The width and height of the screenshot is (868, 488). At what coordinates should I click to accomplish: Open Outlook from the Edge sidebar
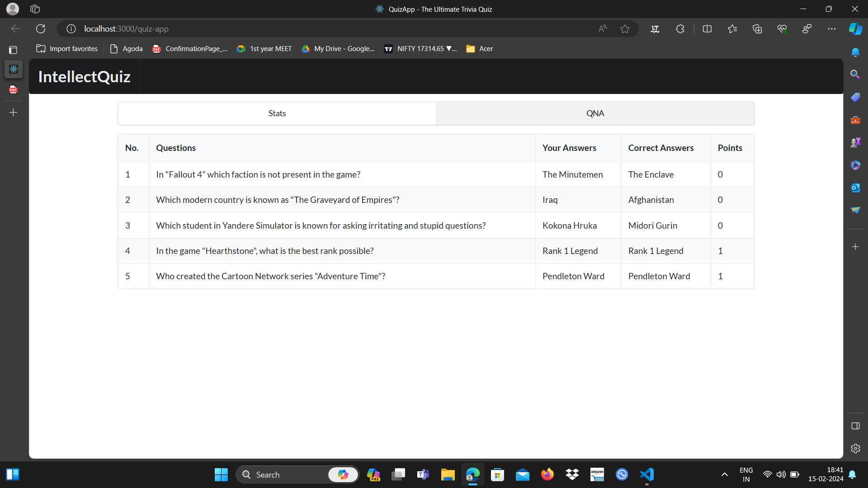pos(855,188)
